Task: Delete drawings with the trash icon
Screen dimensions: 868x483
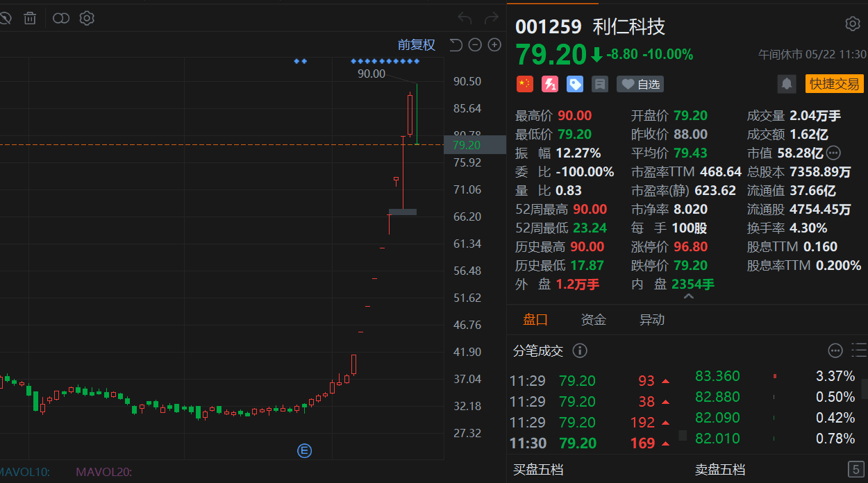Action: [x=30, y=18]
